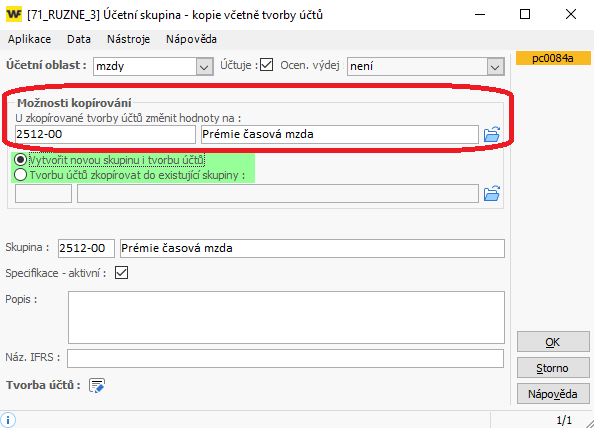
Task: Cancel with the Storno button
Action: pos(553,367)
